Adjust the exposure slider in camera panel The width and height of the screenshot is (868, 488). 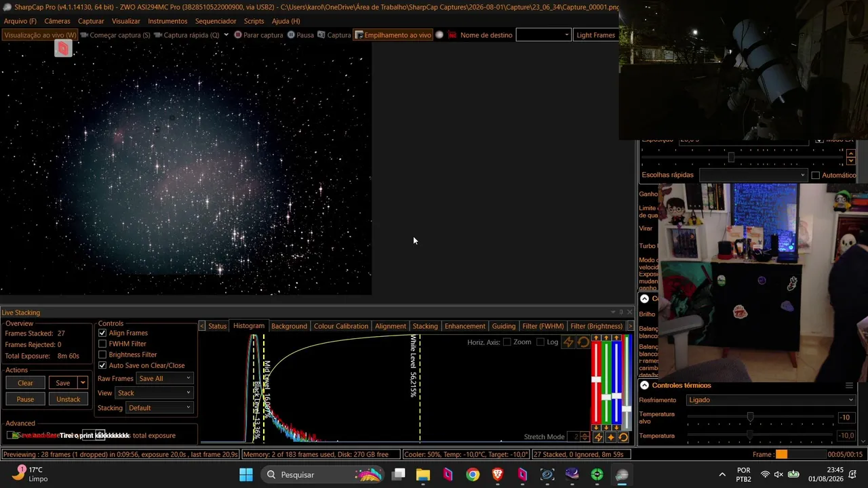[x=731, y=157]
